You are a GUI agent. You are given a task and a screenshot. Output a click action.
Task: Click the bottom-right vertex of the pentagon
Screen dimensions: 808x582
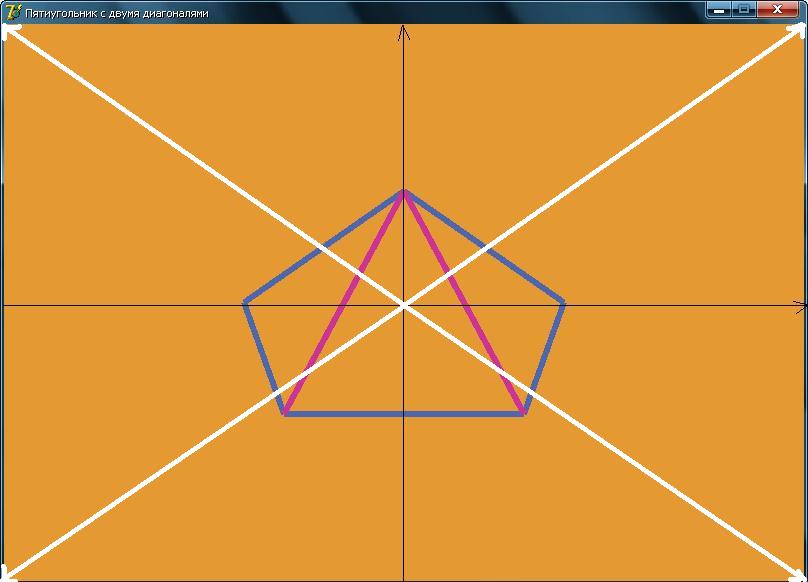pyautogui.click(x=524, y=413)
